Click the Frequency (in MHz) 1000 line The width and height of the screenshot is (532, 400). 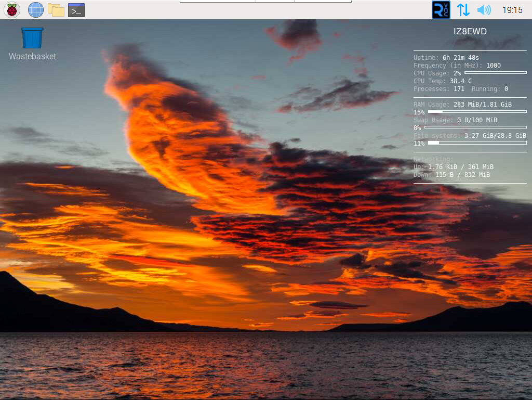pyautogui.click(x=457, y=65)
